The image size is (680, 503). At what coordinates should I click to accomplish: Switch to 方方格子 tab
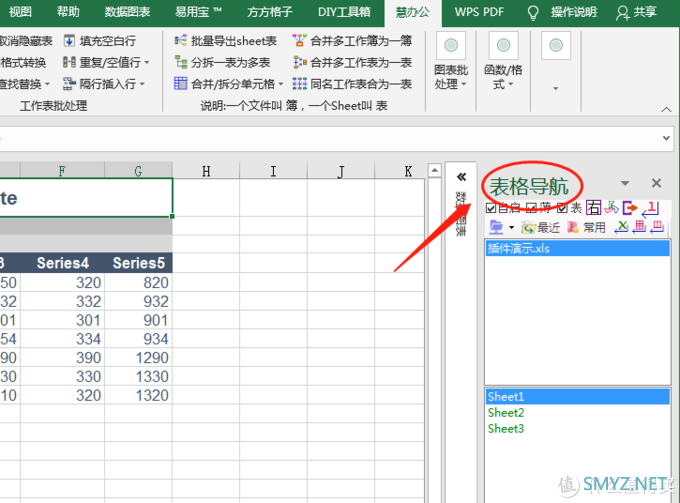269,12
